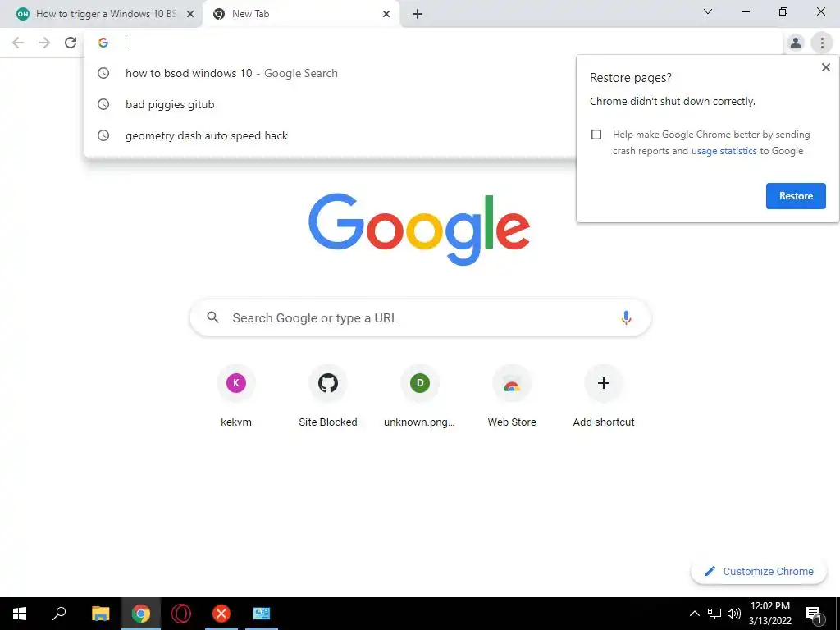Viewport: 840px width, 630px height.
Task: Start voice search with microphone icon
Action: tap(626, 317)
